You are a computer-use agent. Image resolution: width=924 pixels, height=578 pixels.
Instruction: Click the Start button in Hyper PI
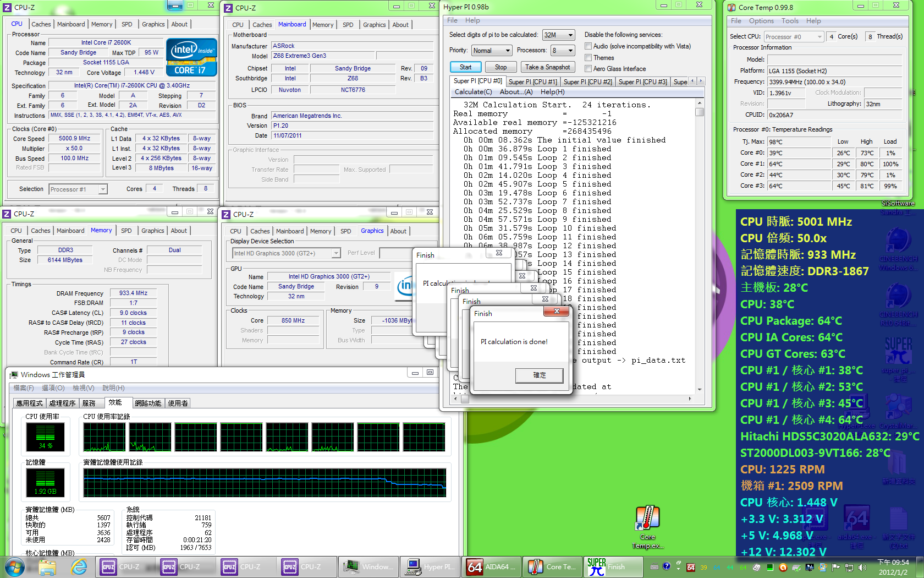466,67
